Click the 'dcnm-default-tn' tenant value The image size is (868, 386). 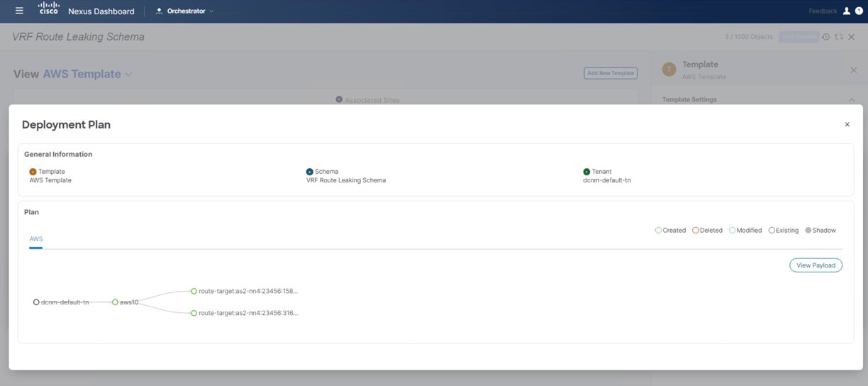tap(607, 180)
